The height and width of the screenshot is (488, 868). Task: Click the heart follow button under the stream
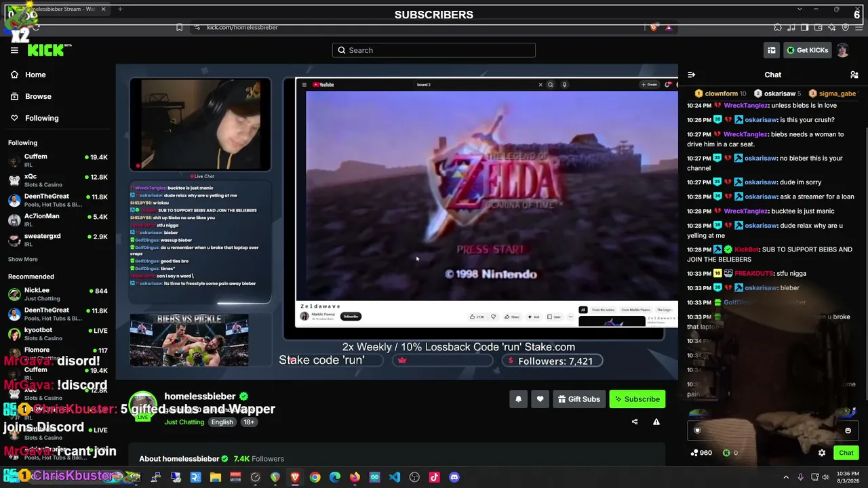540,399
